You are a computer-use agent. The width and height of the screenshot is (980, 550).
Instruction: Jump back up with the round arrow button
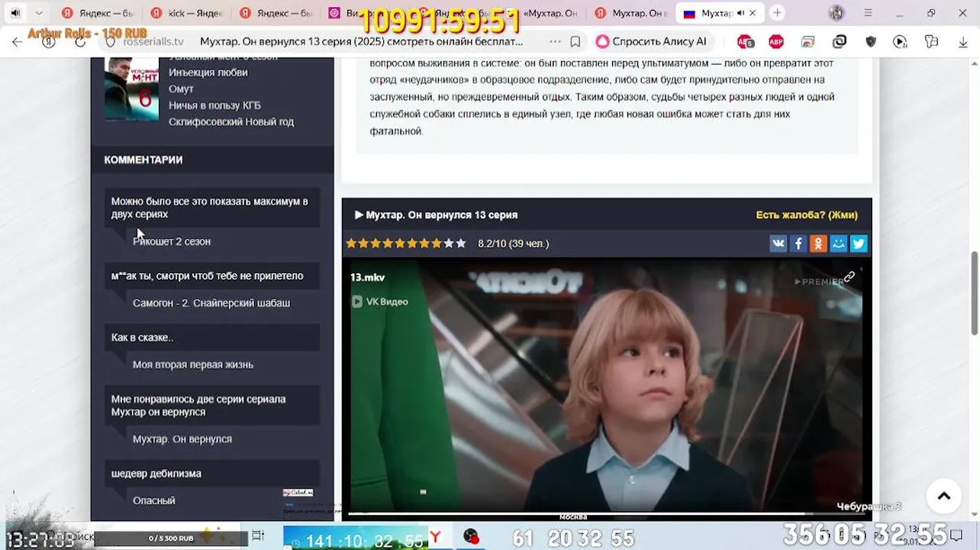pos(944,497)
